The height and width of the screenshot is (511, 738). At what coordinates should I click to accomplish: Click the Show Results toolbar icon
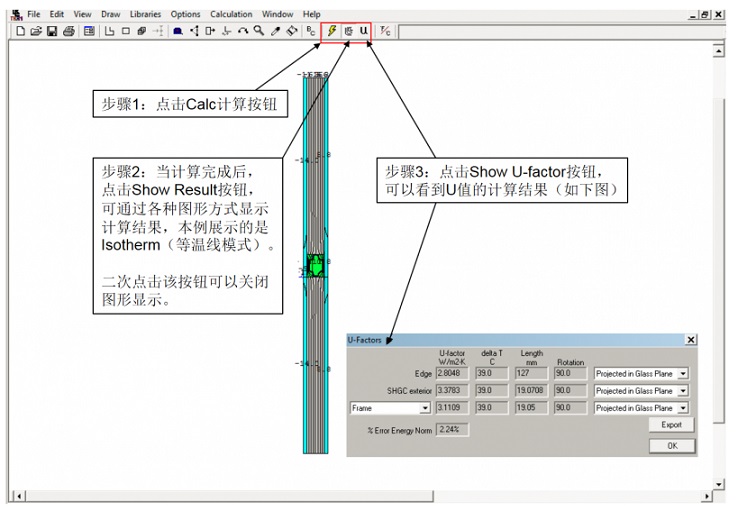tap(348, 32)
